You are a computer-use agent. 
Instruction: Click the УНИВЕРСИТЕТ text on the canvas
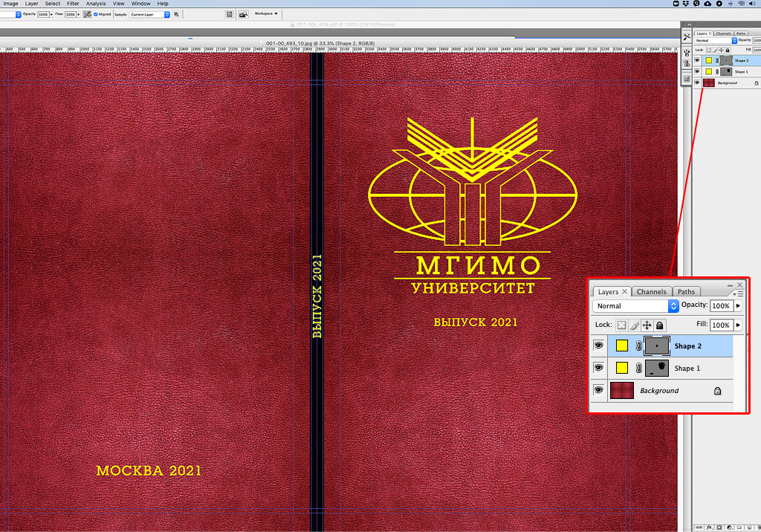click(473, 288)
